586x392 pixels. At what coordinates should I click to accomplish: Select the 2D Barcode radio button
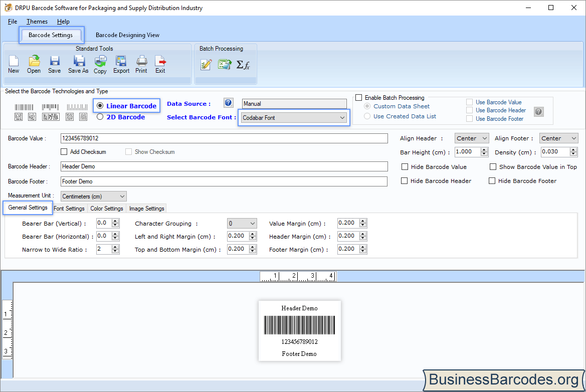100,117
